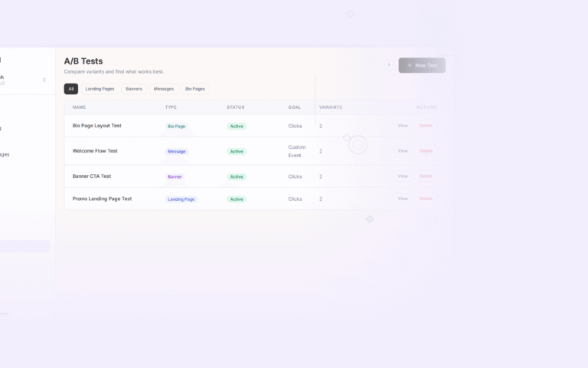Image resolution: width=588 pixels, height=368 pixels.
Task: Delete the Promo Landing Page Test
Action: click(x=426, y=199)
